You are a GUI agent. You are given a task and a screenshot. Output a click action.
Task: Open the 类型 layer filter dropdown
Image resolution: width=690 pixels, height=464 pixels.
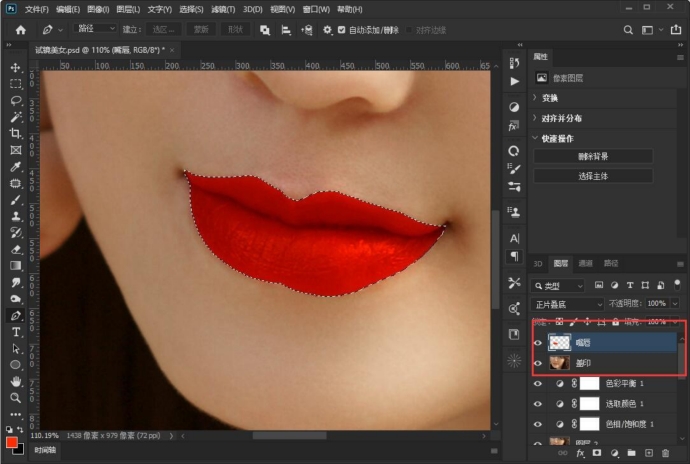558,286
